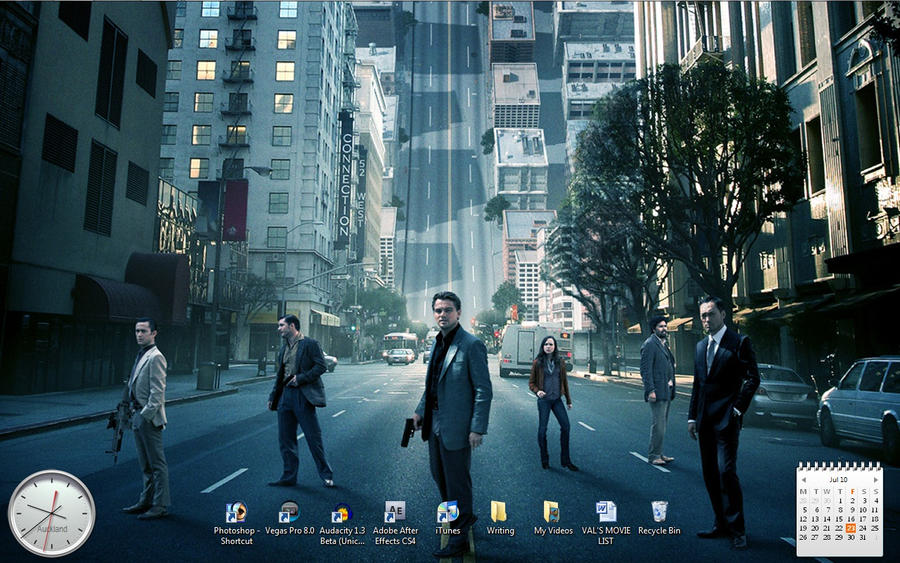Click day 26 in the calendar
The width and height of the screenshot is (900, 563).
coord(803,538)
